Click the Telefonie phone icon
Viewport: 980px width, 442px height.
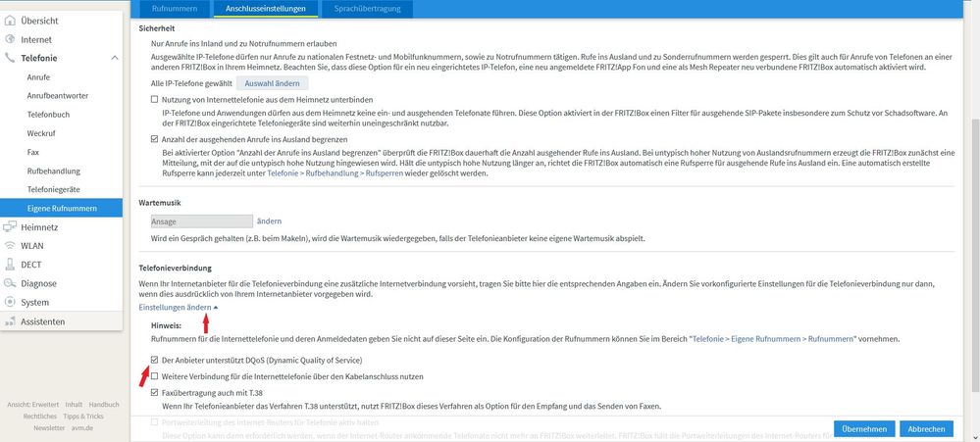(10, 58)
